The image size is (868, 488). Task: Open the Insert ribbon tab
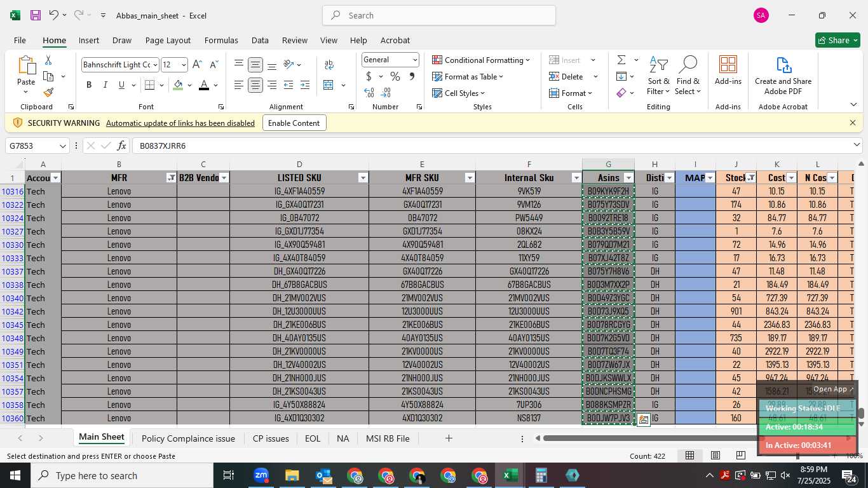click(x=89, y=40)
